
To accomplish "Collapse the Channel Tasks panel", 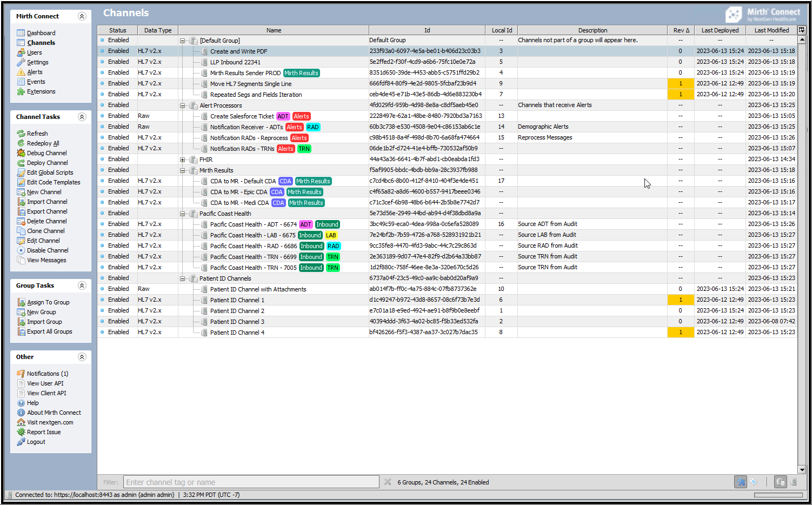I will click(x=82, y=117).
